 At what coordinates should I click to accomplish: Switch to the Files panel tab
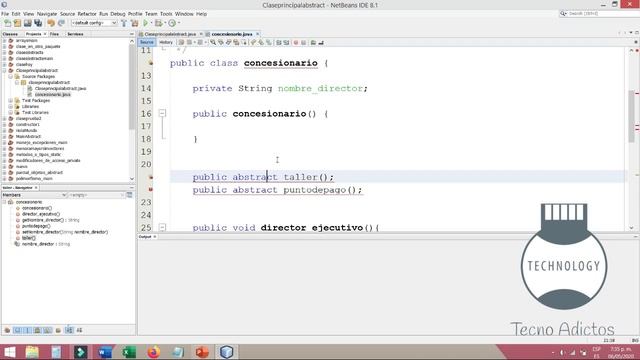[x=54, y=34]
